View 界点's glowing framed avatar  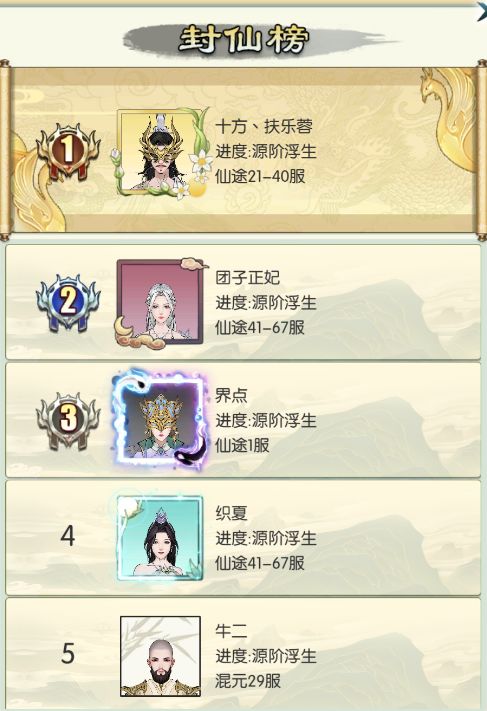(160, 421)
